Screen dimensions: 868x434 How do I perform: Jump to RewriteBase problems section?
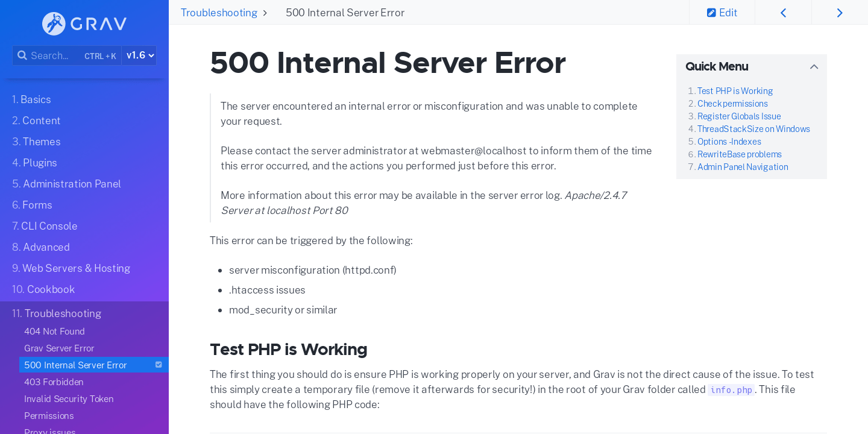[739, 154]
